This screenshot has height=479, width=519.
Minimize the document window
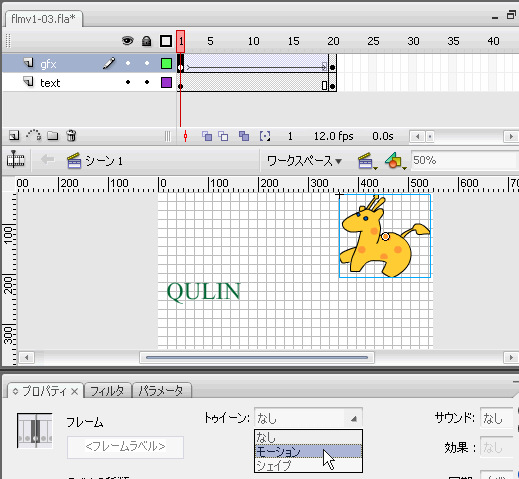pos(495,17)
